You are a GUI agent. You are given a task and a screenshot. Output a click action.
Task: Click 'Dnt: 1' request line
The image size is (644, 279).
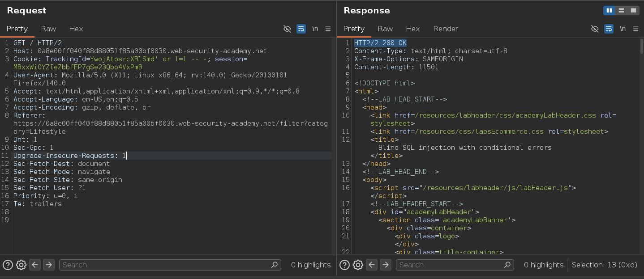pos(26,139)
